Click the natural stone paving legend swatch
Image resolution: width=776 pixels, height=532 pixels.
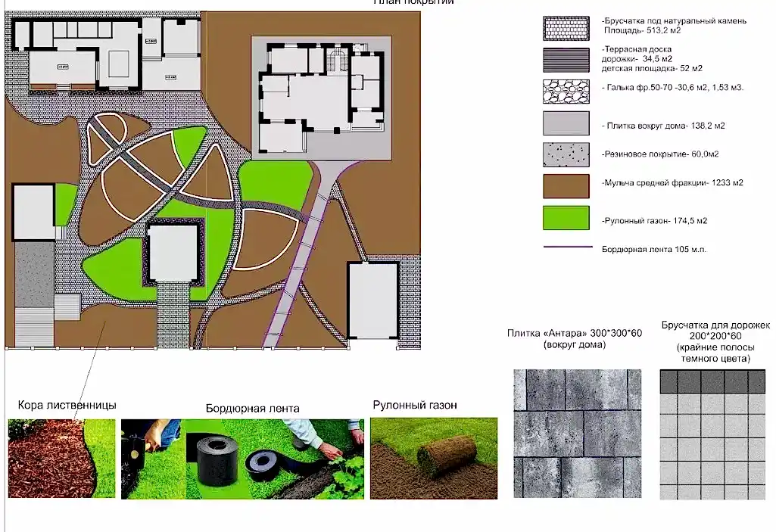(x=566, y=28)
